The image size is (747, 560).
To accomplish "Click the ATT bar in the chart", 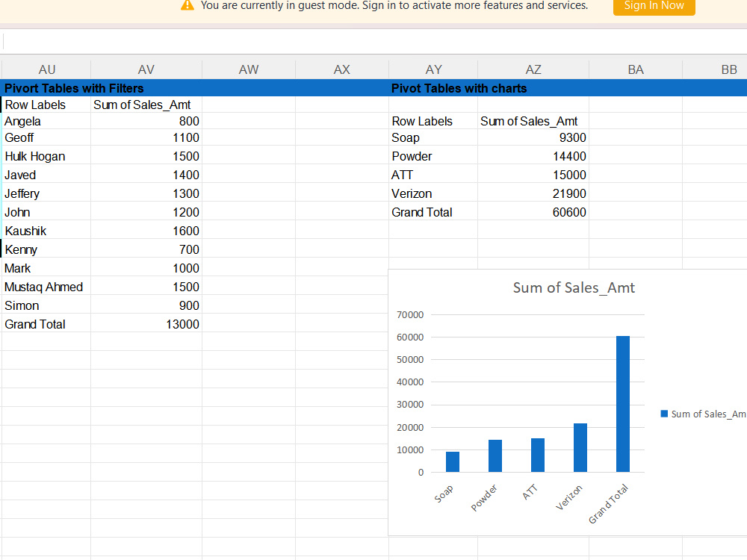I will 537,455.
